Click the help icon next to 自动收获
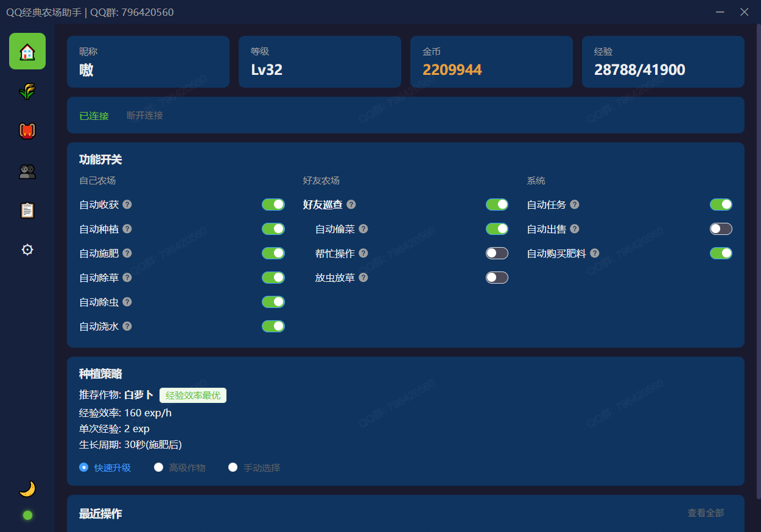Screen dimensions: 761x532 (x=127, y=205)
